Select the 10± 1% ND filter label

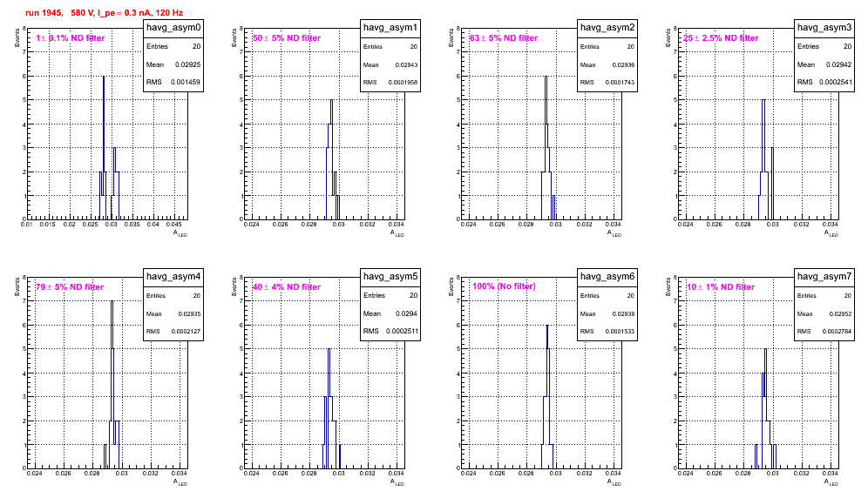click(x=721, y=287)
